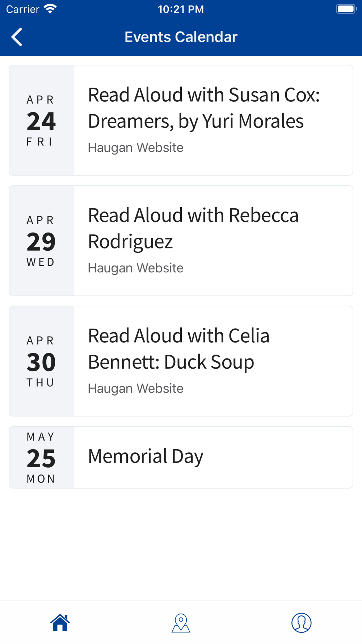Tap the MAY 25 MON date block
Image resolution: width=362 pixels, height=644 pixels.
coord(42,457)
